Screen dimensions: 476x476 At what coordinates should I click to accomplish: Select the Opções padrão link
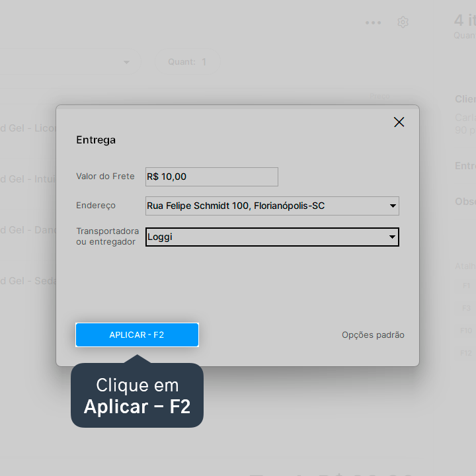pos(373,335)
